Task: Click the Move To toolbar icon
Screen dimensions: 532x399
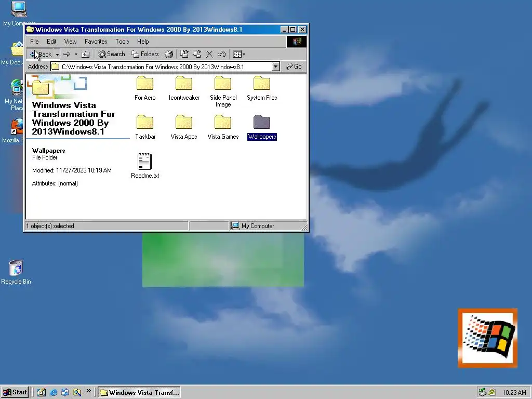Action: (184, 54)
